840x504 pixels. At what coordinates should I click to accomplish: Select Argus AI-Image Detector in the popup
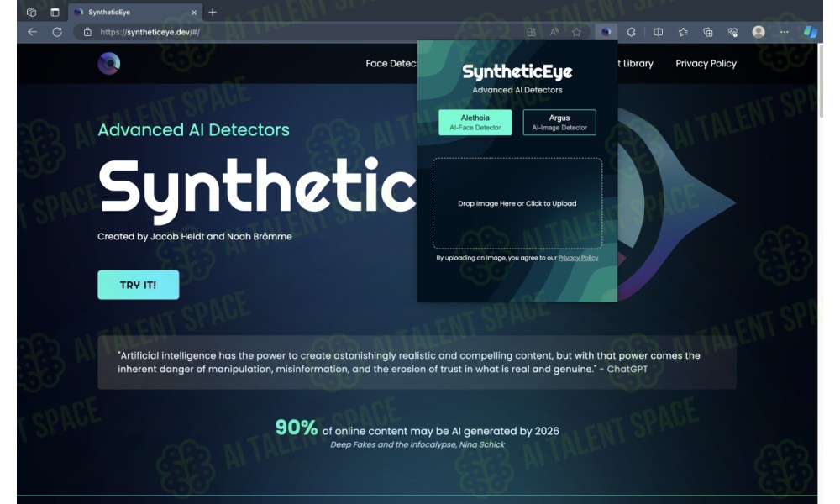coord(559,122)
